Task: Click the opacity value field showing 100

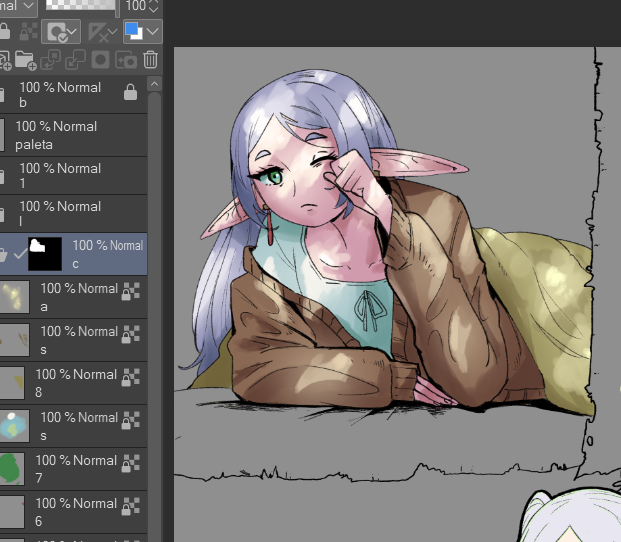Action: tap(135, 6)
